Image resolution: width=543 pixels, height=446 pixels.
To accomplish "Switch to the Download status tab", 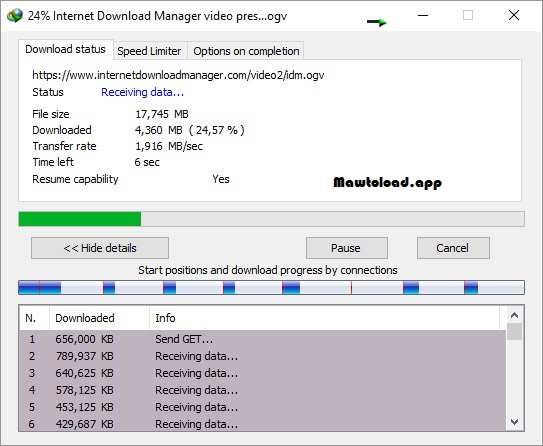I will pyautogui.click(x=65, y=50).
